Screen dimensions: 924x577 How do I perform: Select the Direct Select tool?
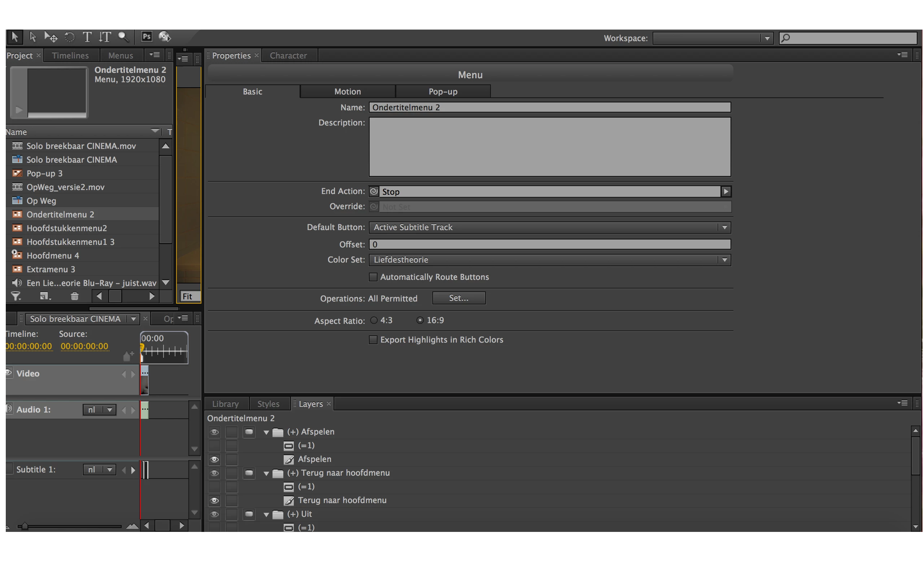pos(33,37)
